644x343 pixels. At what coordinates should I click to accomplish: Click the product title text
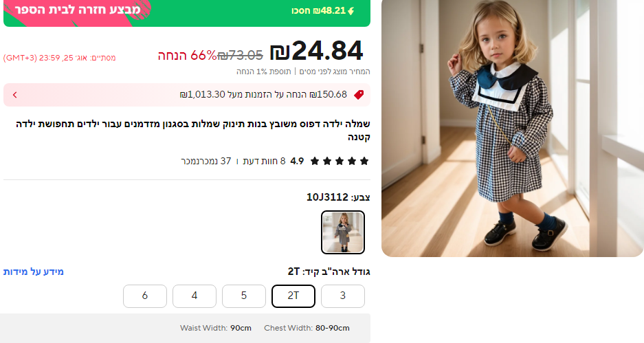pos(193,130)
